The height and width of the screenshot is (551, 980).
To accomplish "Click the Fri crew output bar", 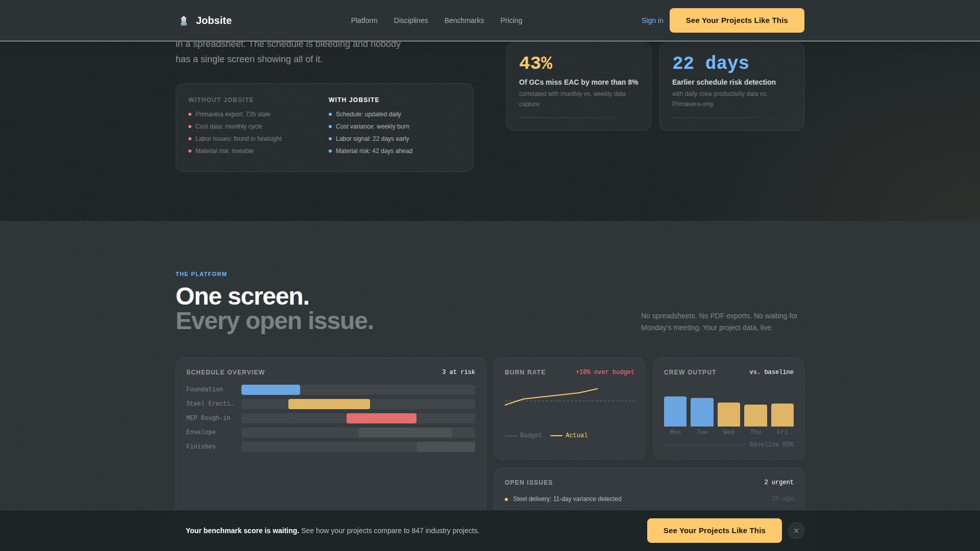I will 782,415.
